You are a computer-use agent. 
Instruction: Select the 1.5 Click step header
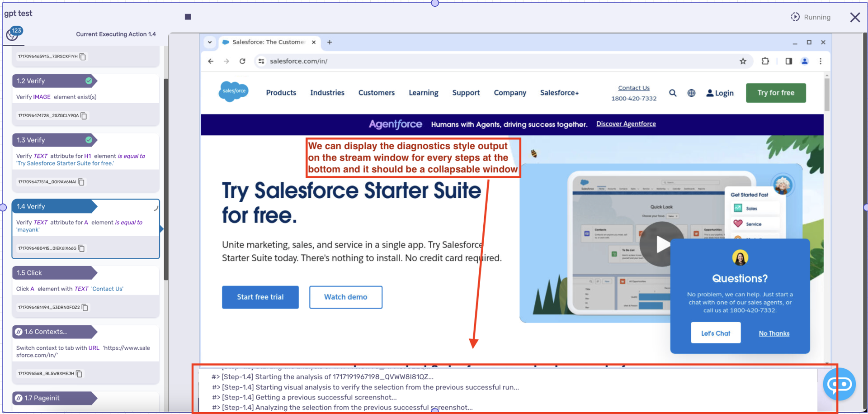tap(54, 273)
